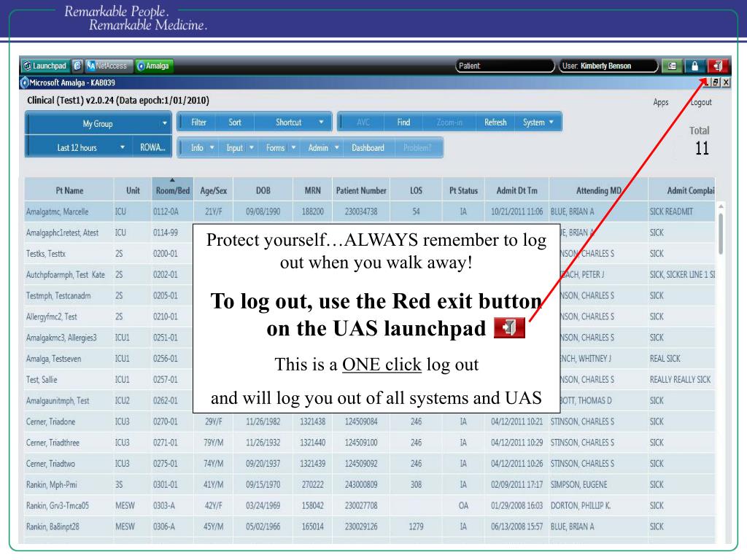
Task: Click the Refresh button
Action: point(495,122)
